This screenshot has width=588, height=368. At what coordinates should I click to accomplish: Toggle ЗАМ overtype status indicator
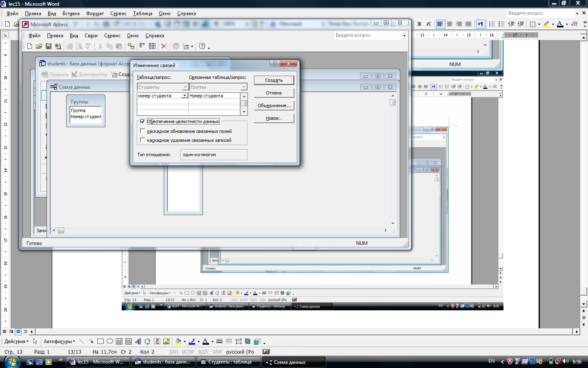pyautogui.click(x=217, y=352)
